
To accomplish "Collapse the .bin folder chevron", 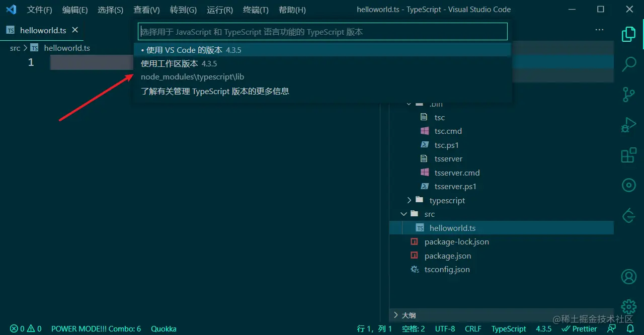I will click(x=409, y=104).
